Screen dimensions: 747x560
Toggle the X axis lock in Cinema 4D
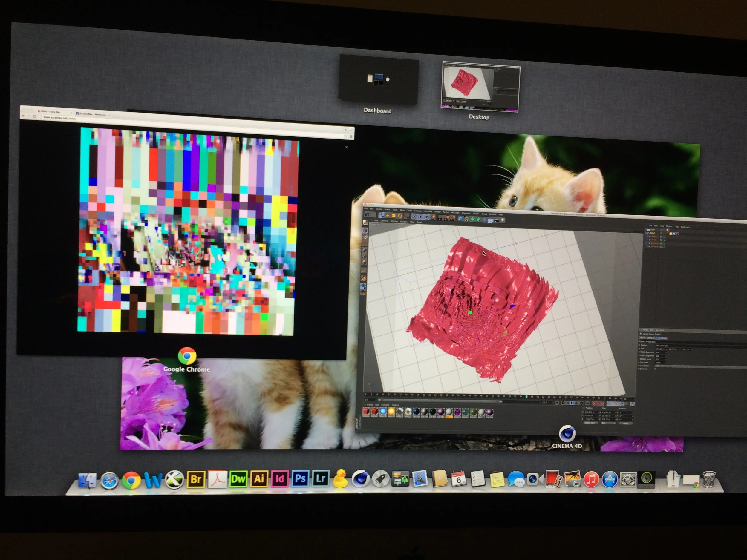(414, 217)
